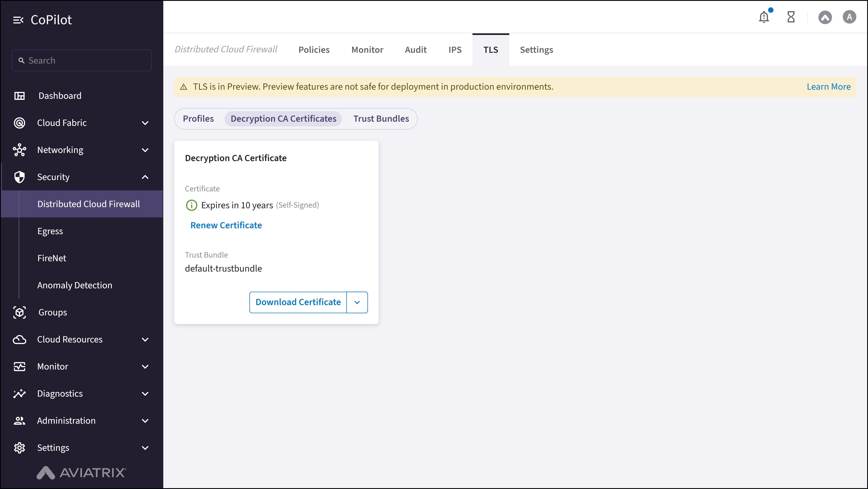Click the Decryption CA Certificate card heading
868x489 pixels.
pyautogui.click(x=236, y=158)
